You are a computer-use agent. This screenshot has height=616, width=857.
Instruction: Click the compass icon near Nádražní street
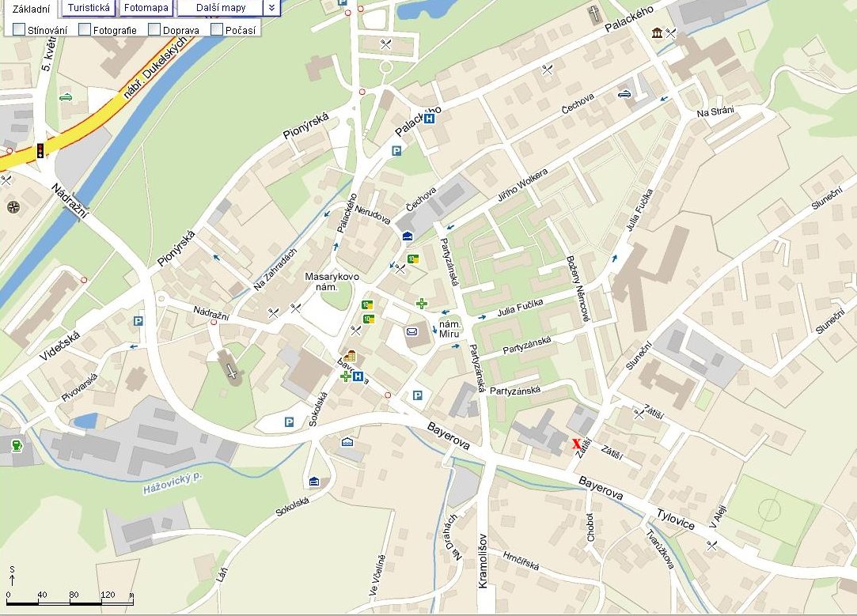[x=13, y=207]
